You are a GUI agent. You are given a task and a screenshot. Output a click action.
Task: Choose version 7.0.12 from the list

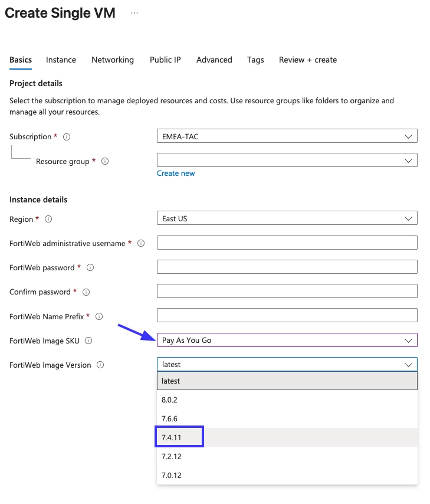pos(287,476)
